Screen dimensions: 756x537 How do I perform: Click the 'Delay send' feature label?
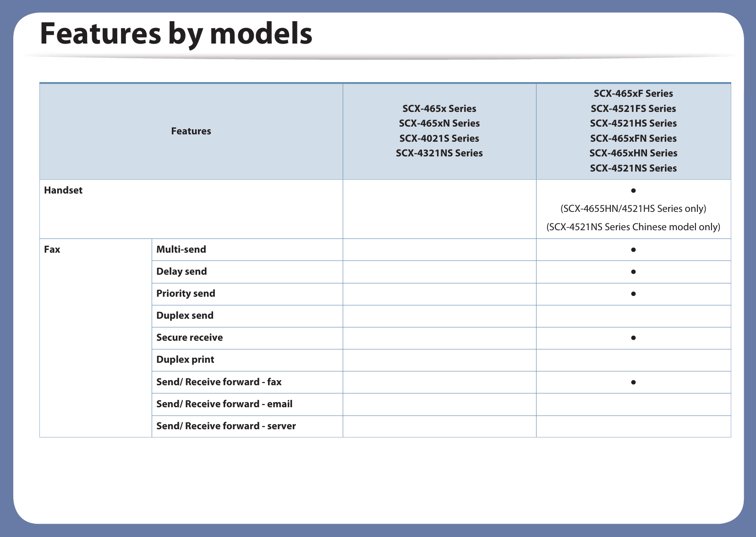[181, 271]
